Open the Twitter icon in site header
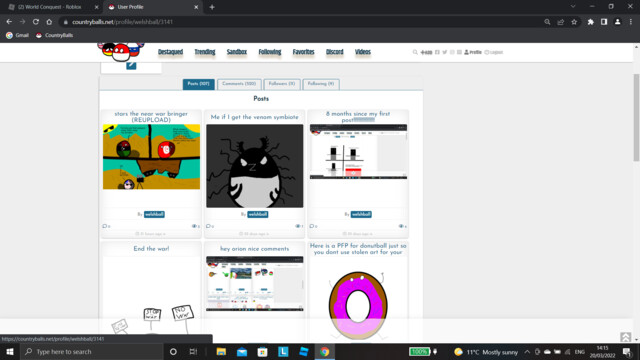 click(444, 52)
